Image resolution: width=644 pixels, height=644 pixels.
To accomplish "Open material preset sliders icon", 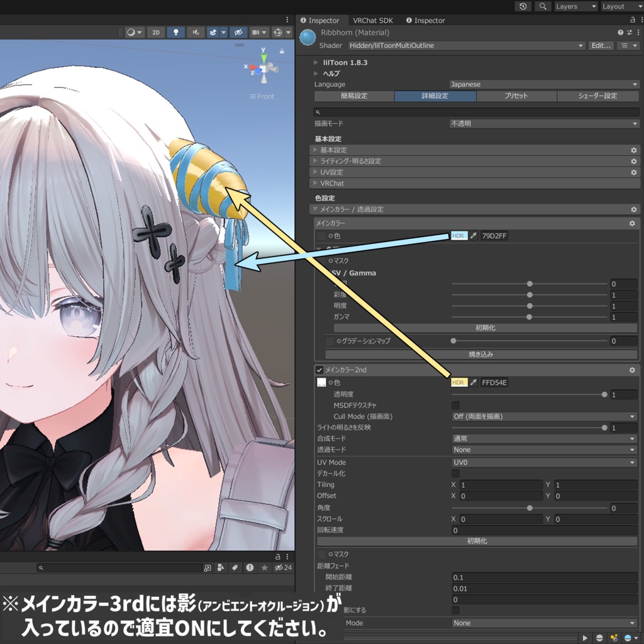I will click(x=629, y=33).
